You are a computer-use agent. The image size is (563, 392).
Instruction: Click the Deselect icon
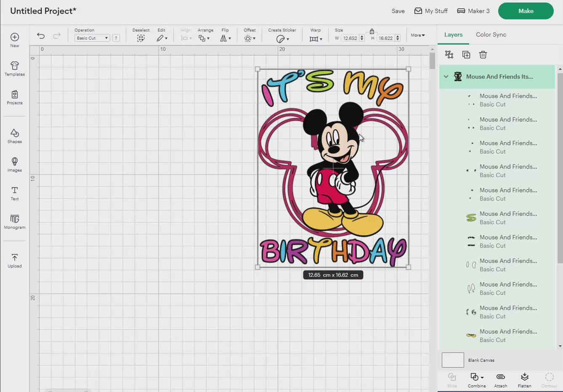[141, 38]
